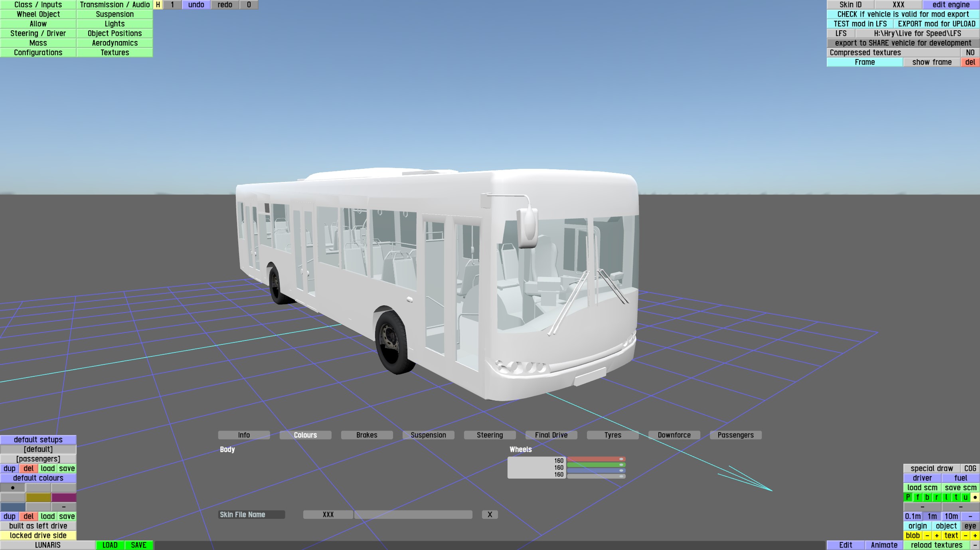Select the 10m grid size button
Screen dimensions: 980x550
951,516
